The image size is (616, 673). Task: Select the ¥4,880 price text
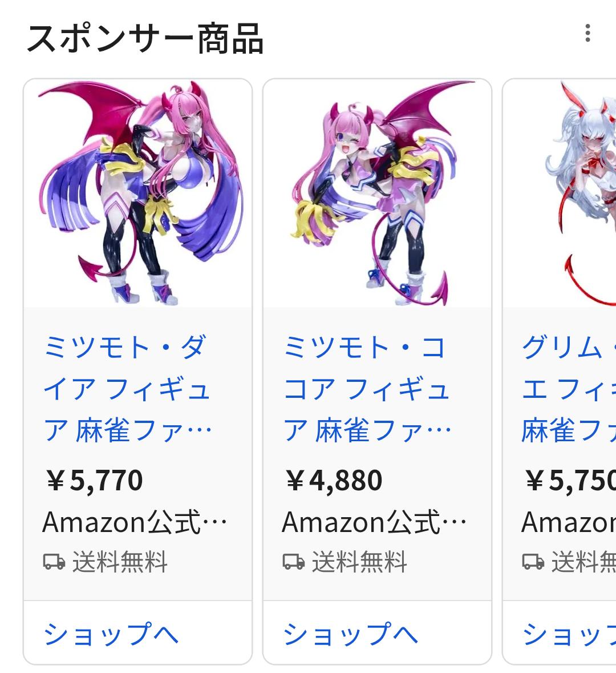pyautogui.click(x=334, y=480)
